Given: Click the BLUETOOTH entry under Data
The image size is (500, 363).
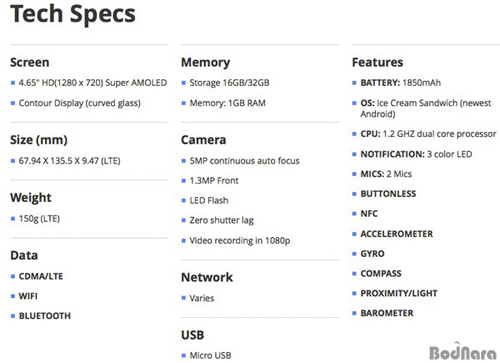Looking at the screenshot, I should pos(45,316).
